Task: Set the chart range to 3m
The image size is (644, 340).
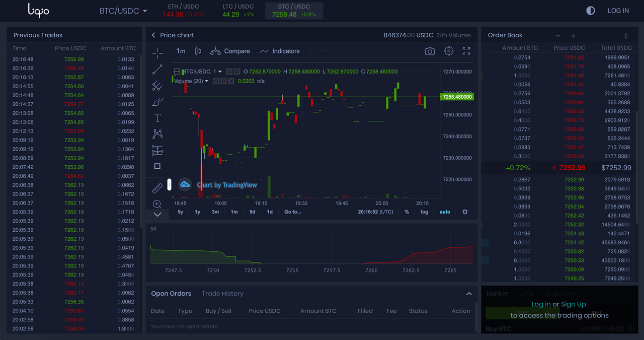Action: [215, 212]
